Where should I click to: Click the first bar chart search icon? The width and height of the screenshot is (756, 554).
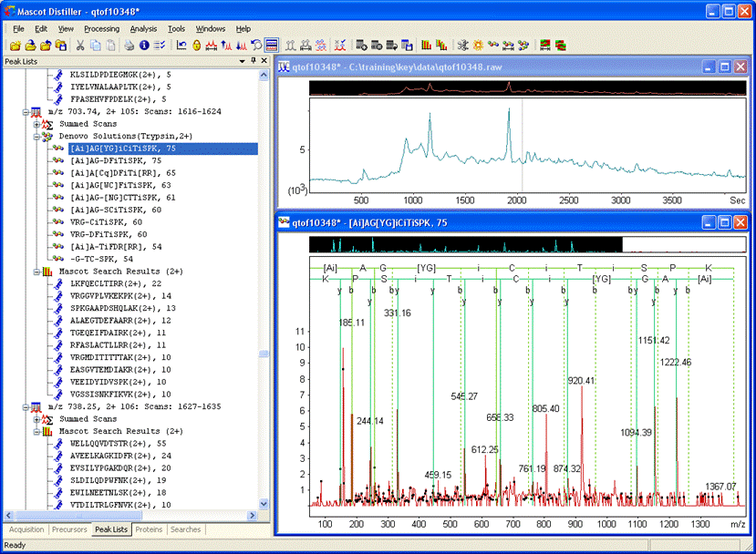(x=426, y=46)
